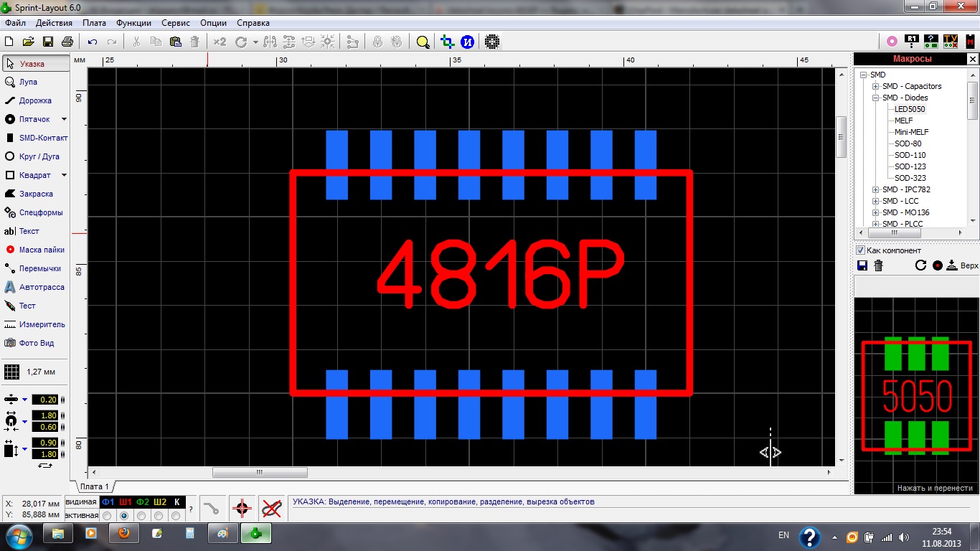Viewport: 980px width, 551px height.
Task: Choose the SMD-Контакт pad tool
Action: (x=42, y=138)
